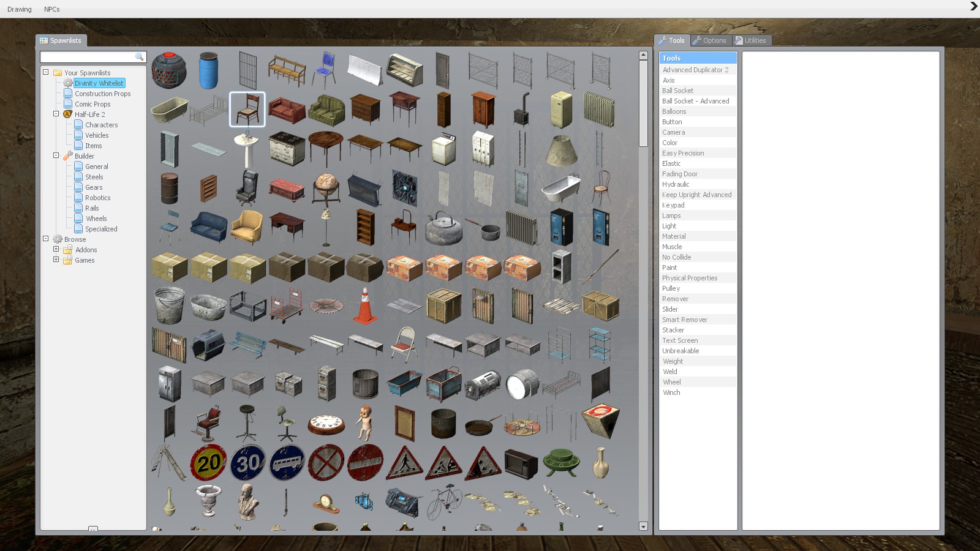The width and height of the screenshot is (980, 551).
Task: Spawn the yellow armchair prop
Action: 247,227
